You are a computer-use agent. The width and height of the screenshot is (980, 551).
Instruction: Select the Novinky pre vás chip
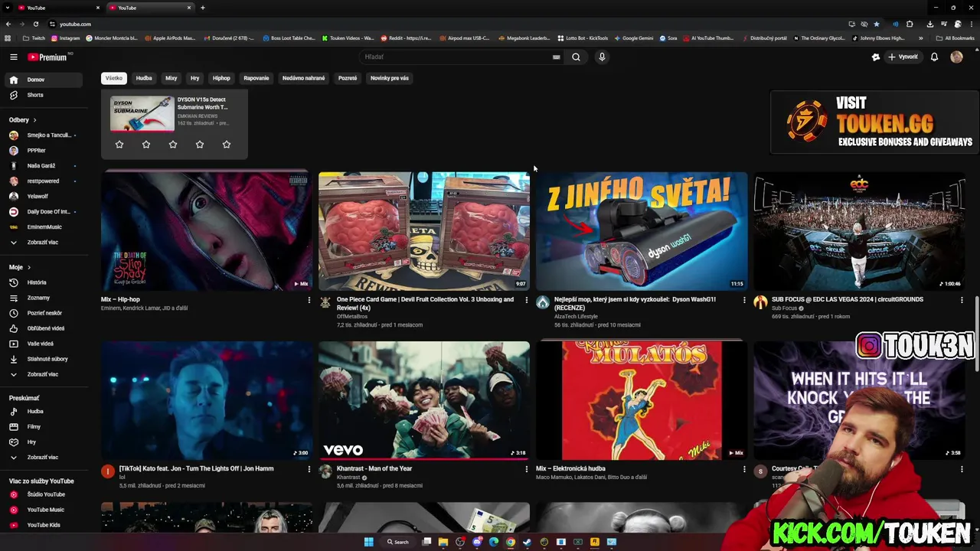[390, 78]
